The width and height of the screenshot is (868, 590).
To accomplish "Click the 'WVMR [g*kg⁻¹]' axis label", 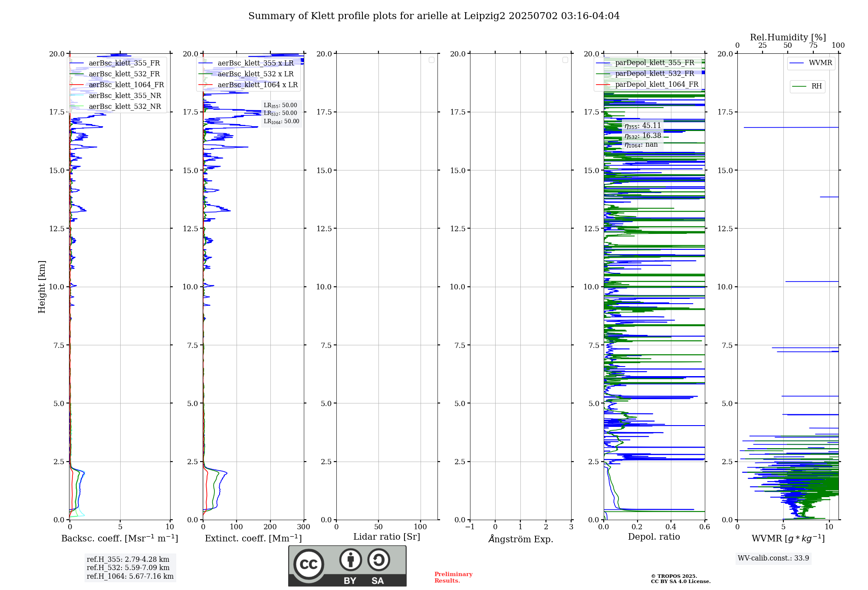I will pos(788,538).
